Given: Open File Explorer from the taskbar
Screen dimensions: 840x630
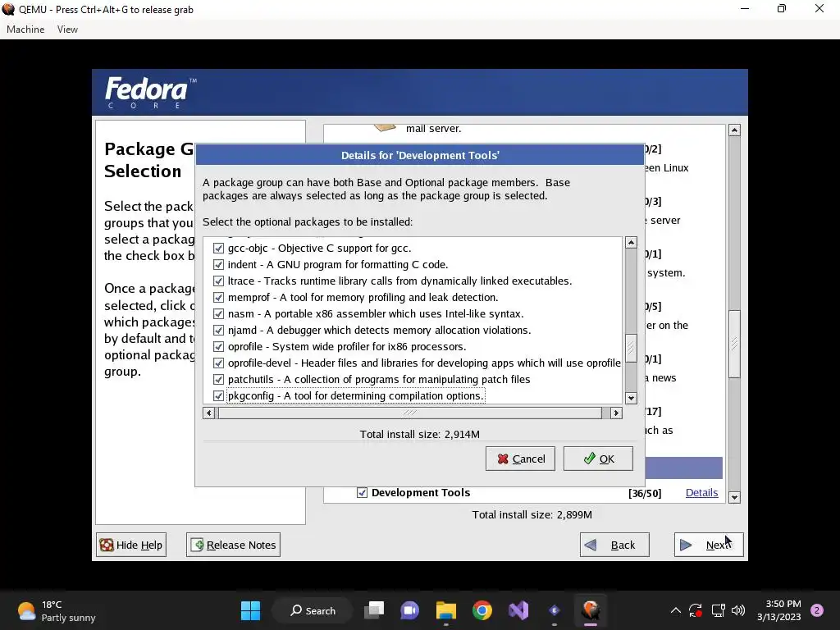Looking at the screenshot, I should click(x=445, y=610).
